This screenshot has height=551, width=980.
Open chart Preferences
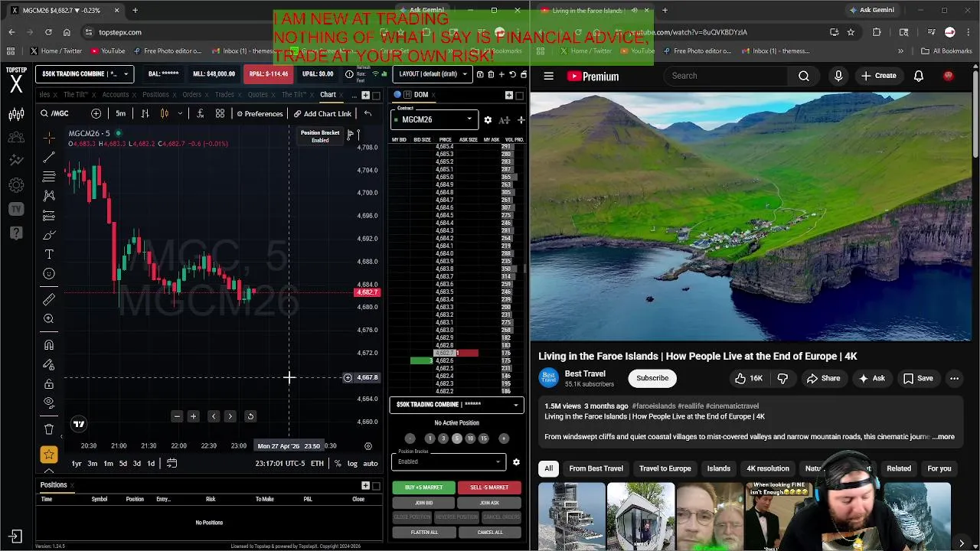click(260, 113)
